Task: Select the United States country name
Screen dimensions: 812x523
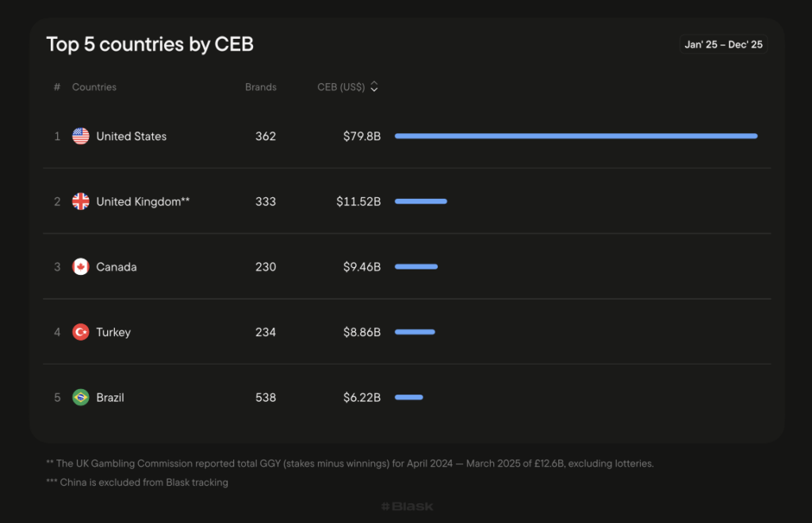Action: 132,136
